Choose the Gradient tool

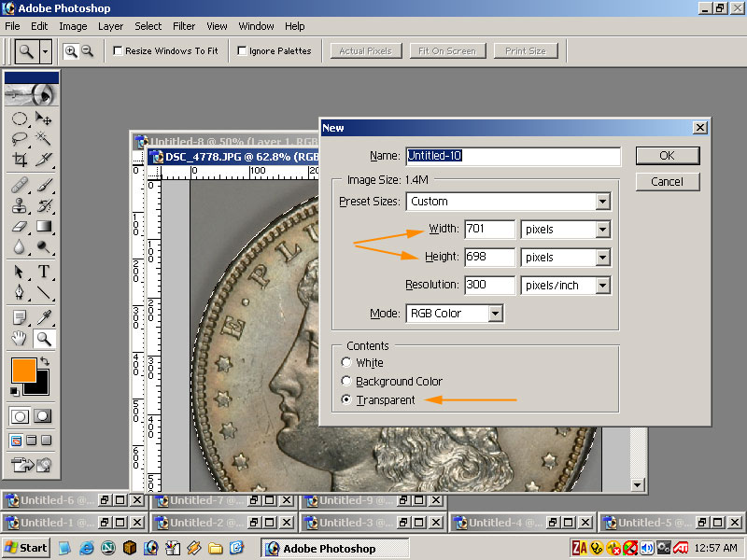coord(43,226)
